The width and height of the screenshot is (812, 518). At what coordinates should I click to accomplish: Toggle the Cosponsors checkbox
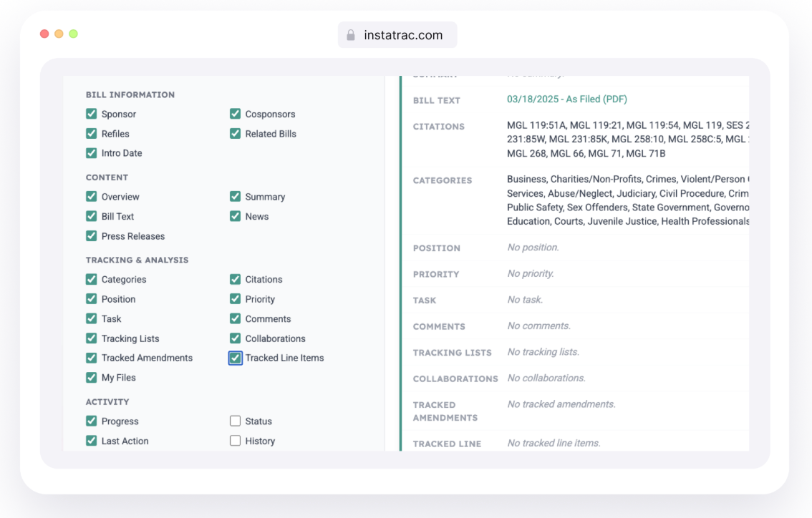[x=235, y=114]
